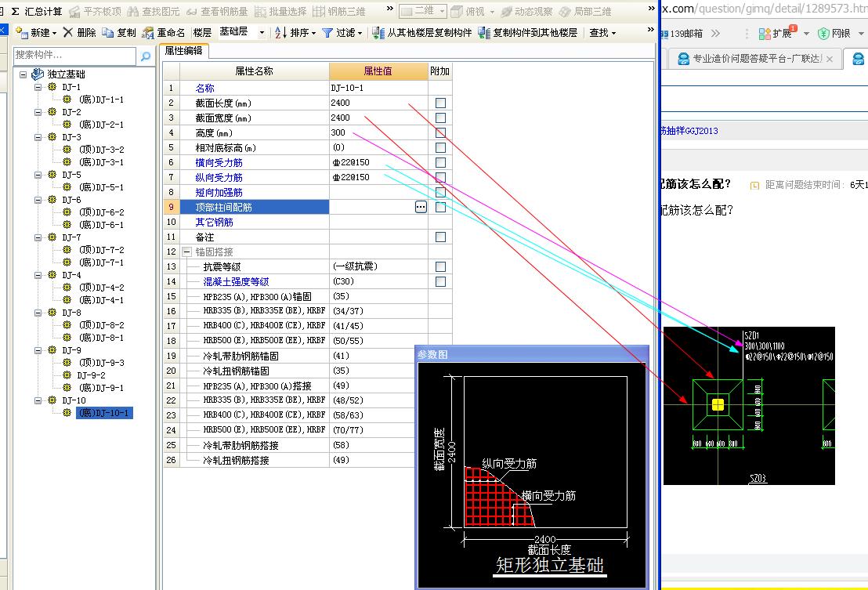Click the 复制 copy icon
Screen dimensions: 868x590
pos(108,33)
